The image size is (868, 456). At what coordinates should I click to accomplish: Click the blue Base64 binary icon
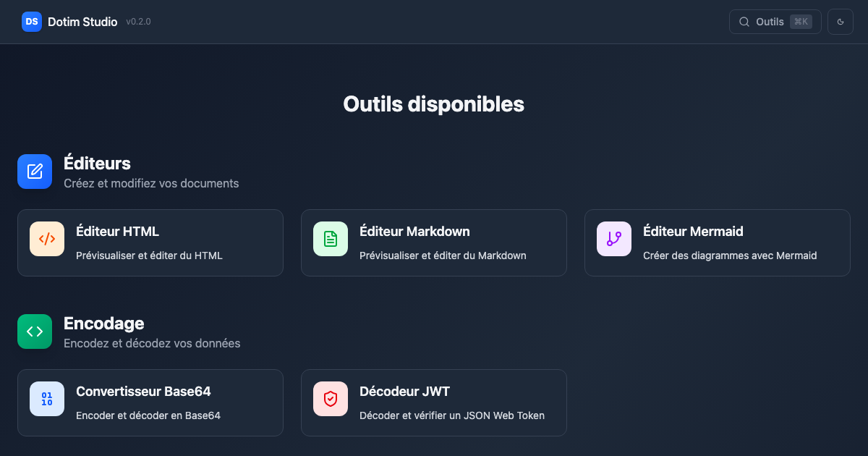(x=47, y=399)
